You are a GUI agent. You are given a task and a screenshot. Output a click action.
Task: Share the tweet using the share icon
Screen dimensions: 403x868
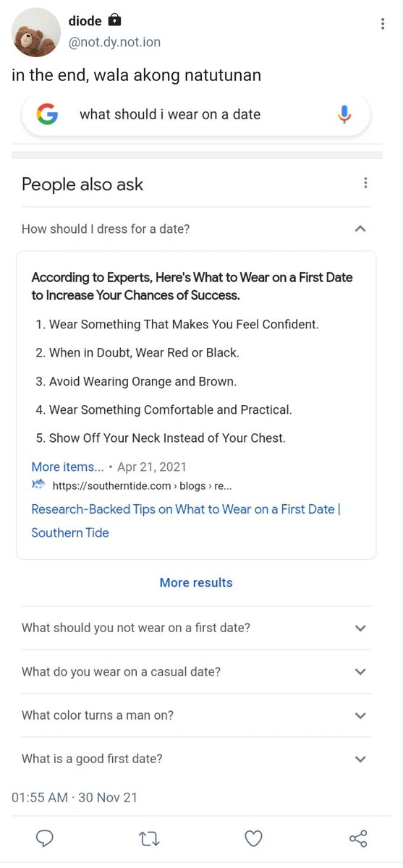coord(358,839)
